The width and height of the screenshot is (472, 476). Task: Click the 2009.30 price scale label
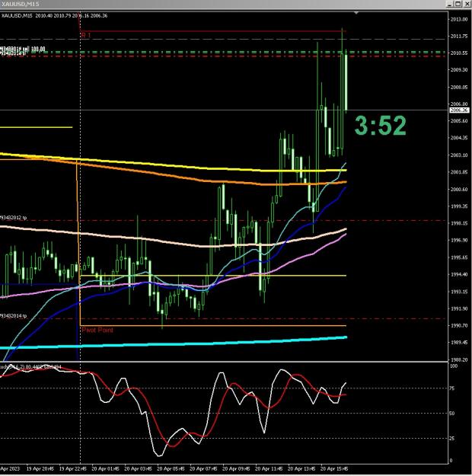[x=459, y=69]
